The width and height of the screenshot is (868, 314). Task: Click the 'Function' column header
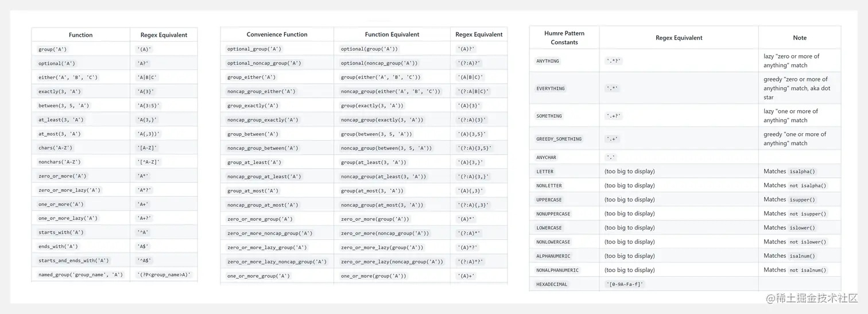[81, 35]
